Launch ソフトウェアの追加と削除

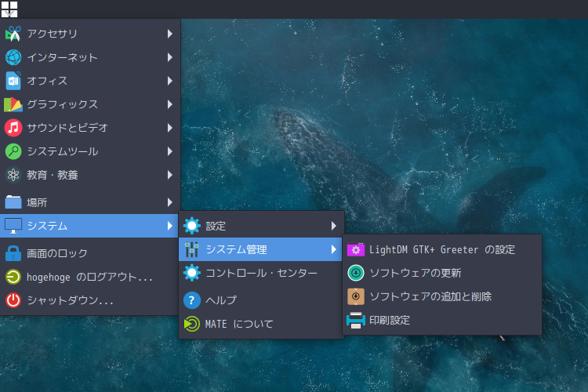(x=442, y=296)
